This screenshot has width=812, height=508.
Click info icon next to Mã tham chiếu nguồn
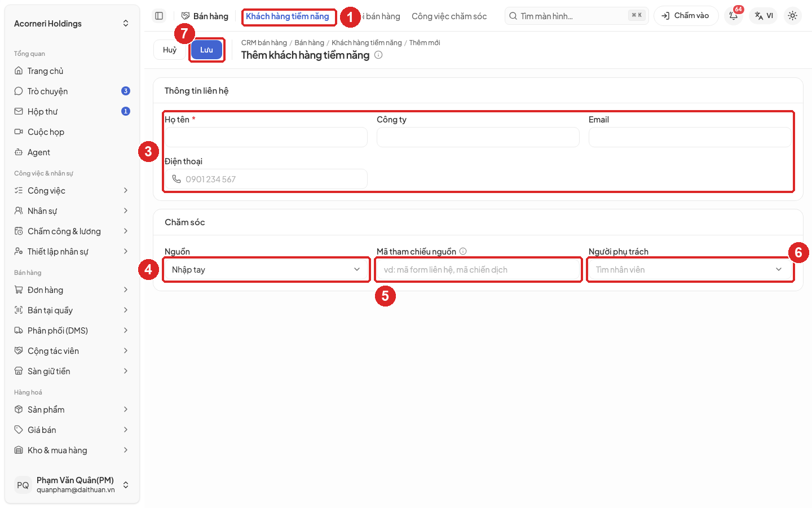click(x=463, y=251)
